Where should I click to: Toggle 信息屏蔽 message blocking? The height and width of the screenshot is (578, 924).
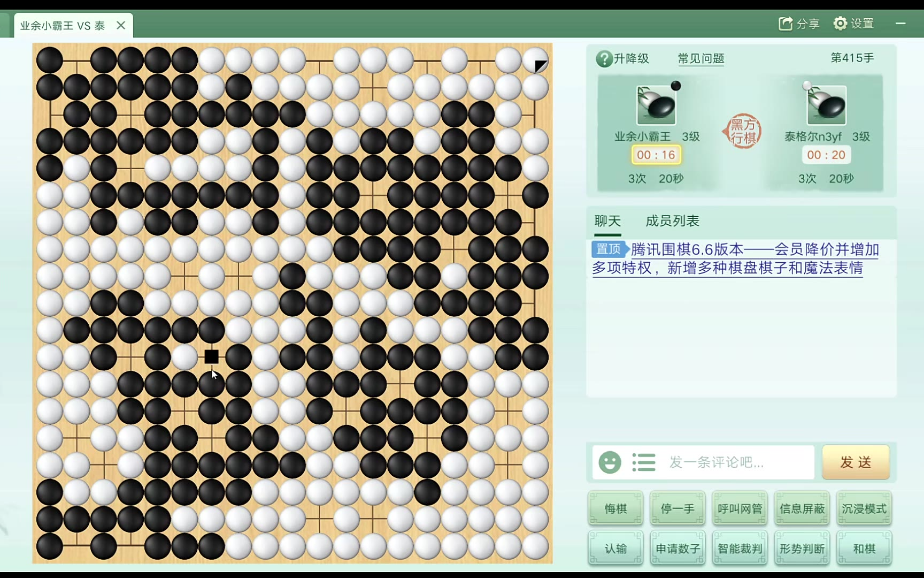pyautogui.click(x=802, y=508)
